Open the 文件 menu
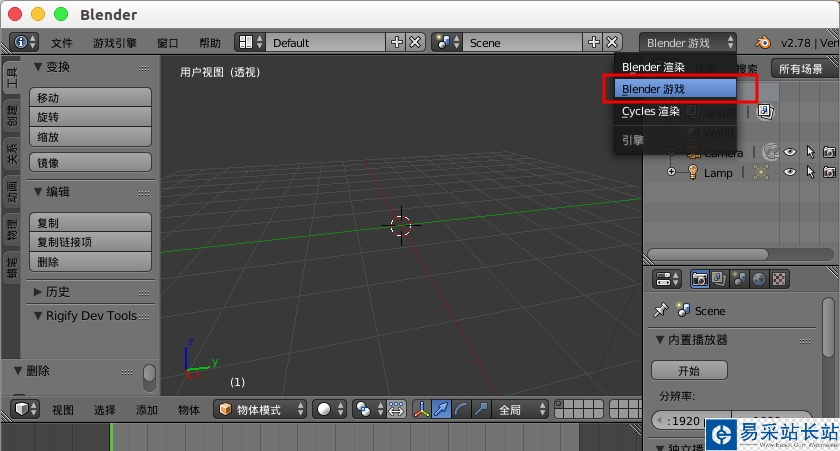This screenshot has height=451, width=840. (62, 43)
